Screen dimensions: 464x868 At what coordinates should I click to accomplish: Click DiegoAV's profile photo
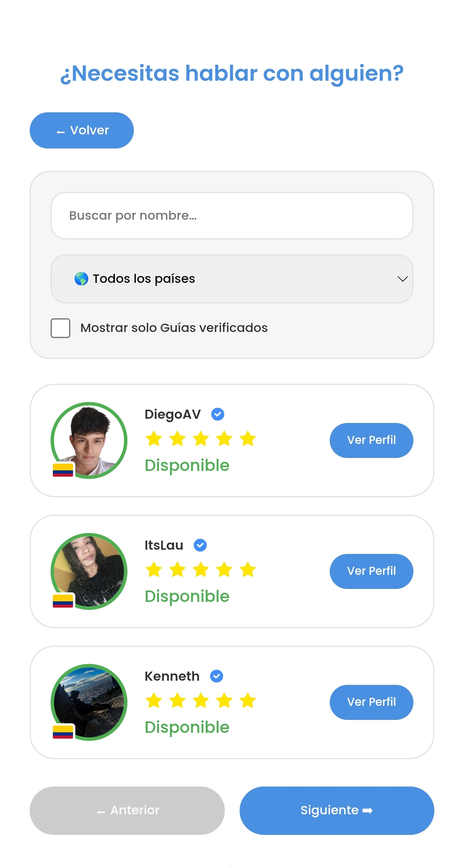tap(90, 439)
